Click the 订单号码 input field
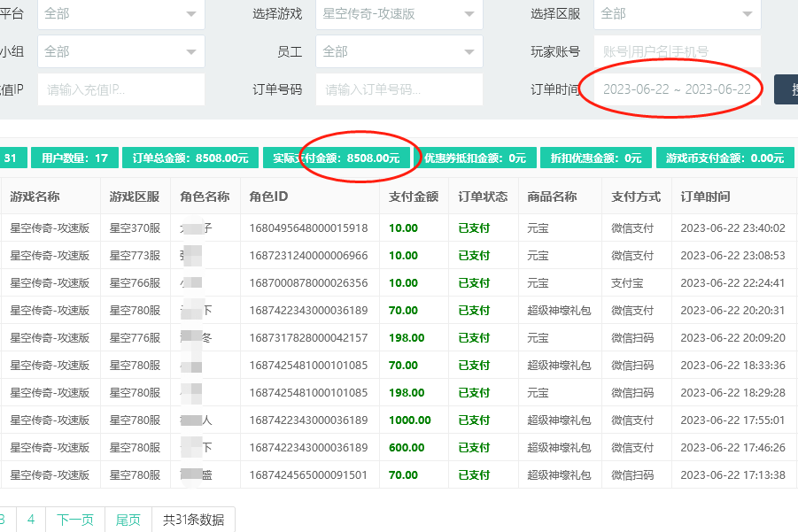 point(399,89)
